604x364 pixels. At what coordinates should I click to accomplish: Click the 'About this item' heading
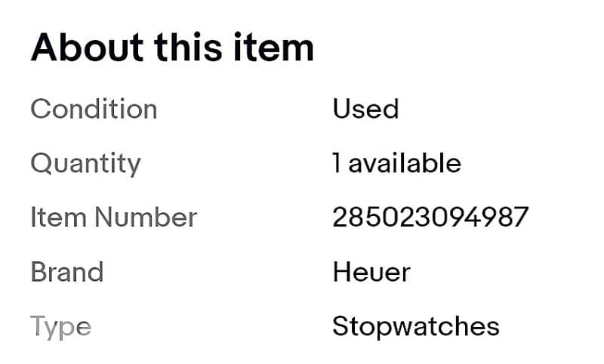pyautogui.click(x=171, y=49)
